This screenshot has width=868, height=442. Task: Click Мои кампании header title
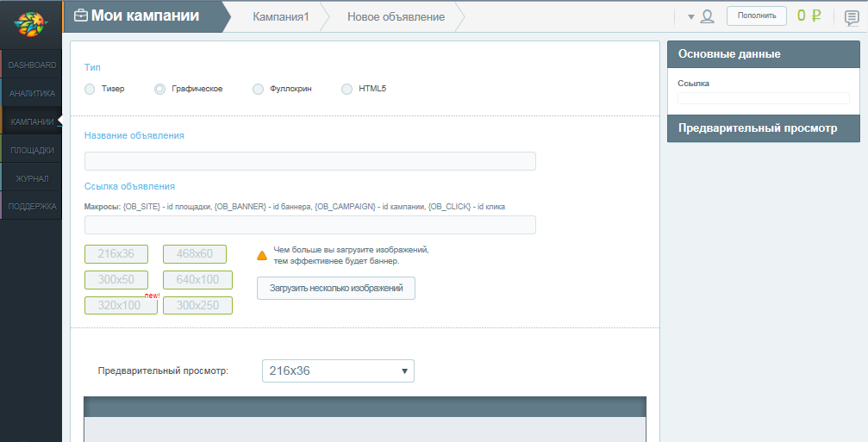pos(145,16)
